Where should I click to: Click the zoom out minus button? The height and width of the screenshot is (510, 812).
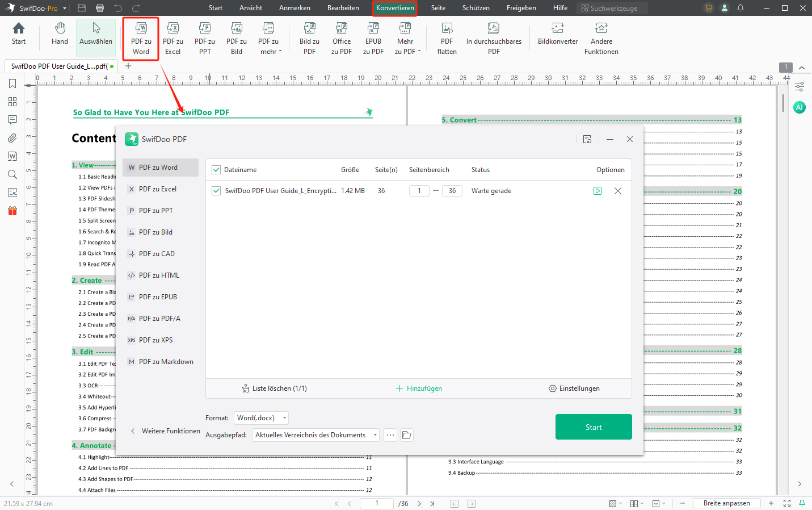click(683, 503)
